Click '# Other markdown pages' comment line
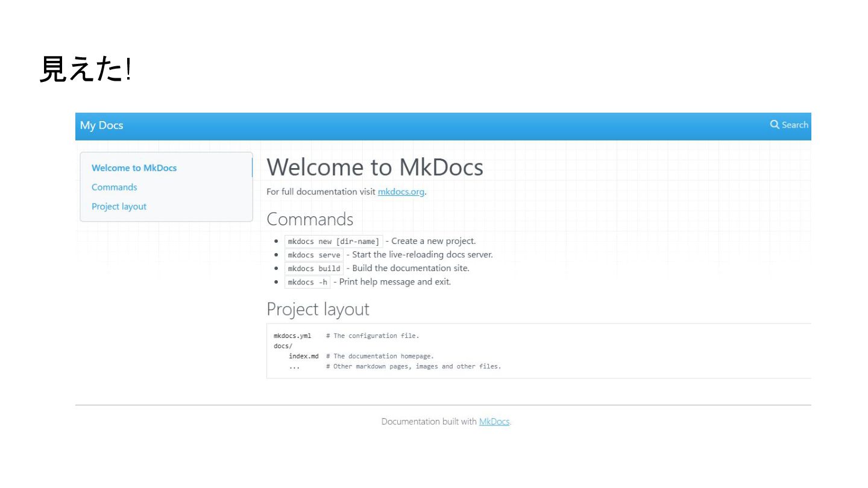This screenshot has height=488, width=868. coord(414,366)
